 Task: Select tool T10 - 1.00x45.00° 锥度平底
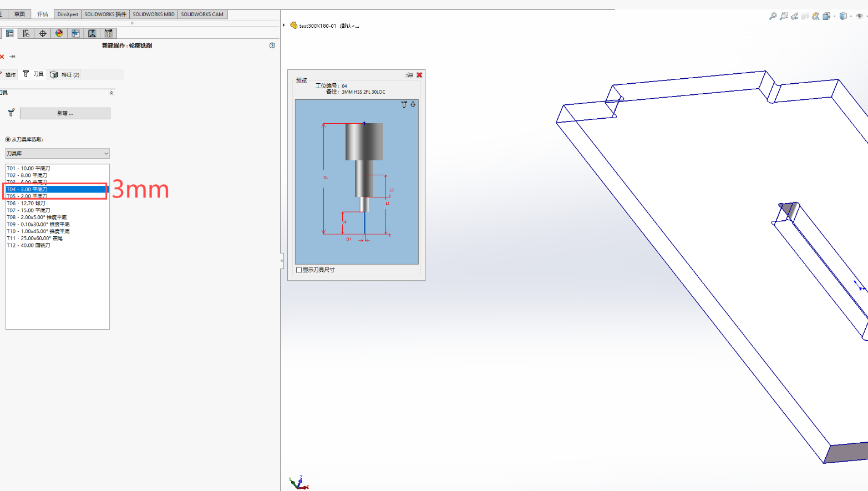[x=57, y=231]
